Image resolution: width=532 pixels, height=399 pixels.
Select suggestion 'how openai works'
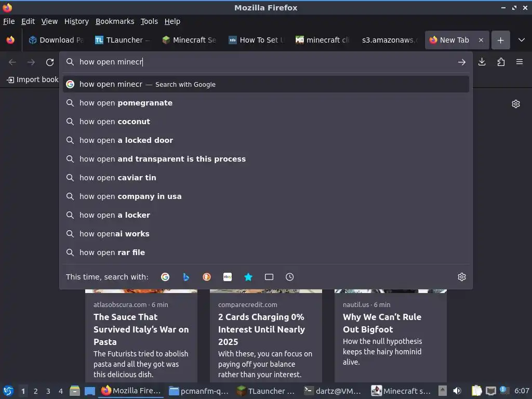click(x=265, y=234)
